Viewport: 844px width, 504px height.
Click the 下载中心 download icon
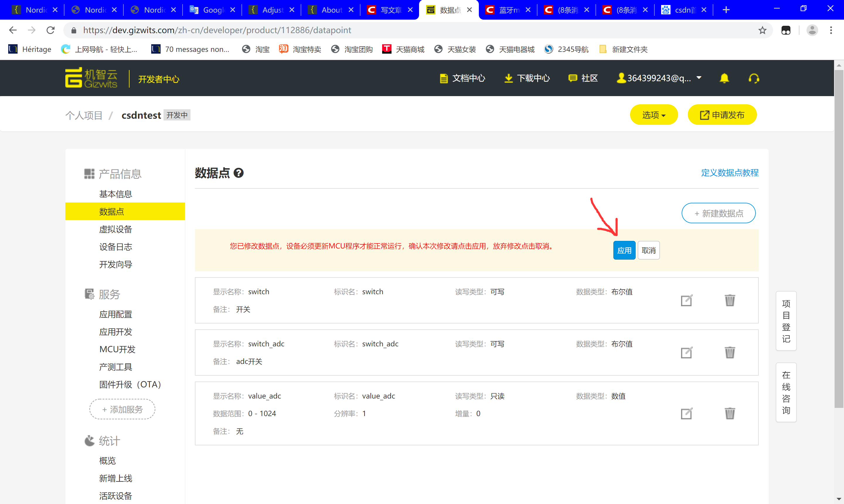pos(508,78)
